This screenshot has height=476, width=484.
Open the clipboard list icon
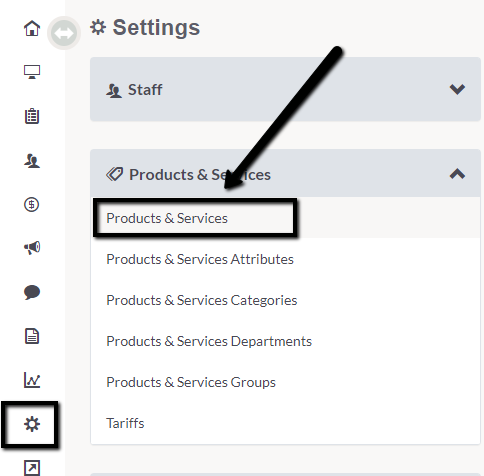coord(32,116)
